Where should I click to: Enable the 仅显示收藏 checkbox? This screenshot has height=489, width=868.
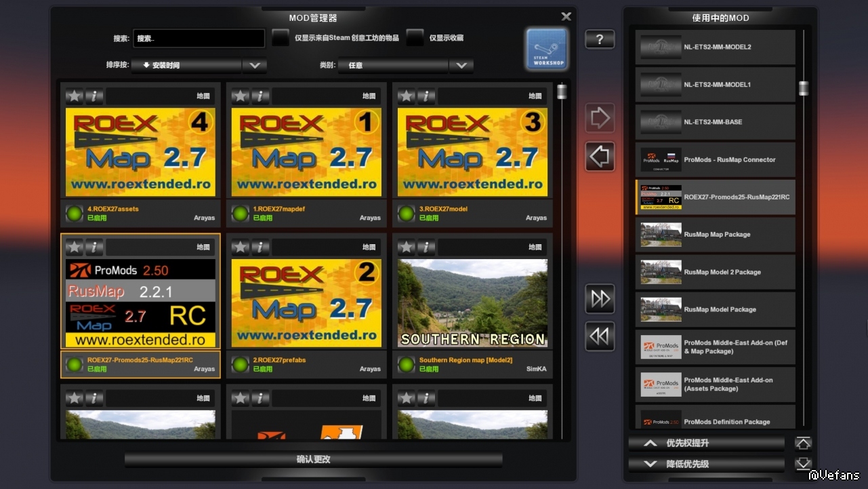415,38
